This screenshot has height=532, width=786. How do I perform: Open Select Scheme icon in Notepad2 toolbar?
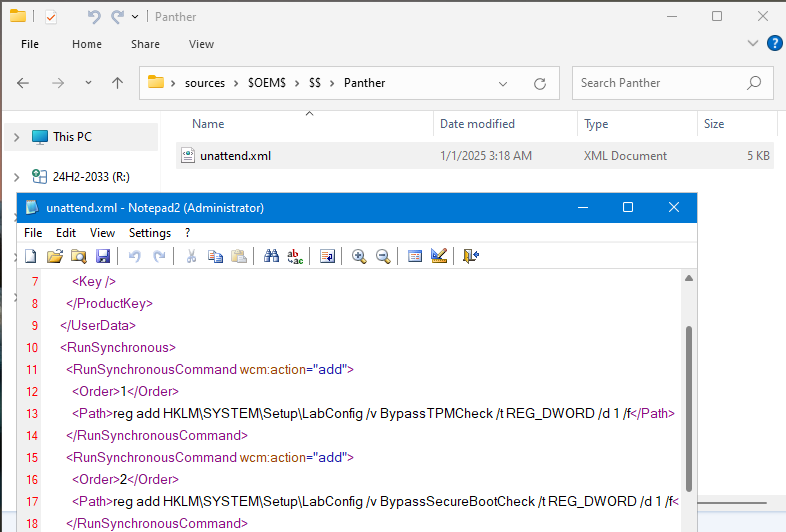[415, 256]
